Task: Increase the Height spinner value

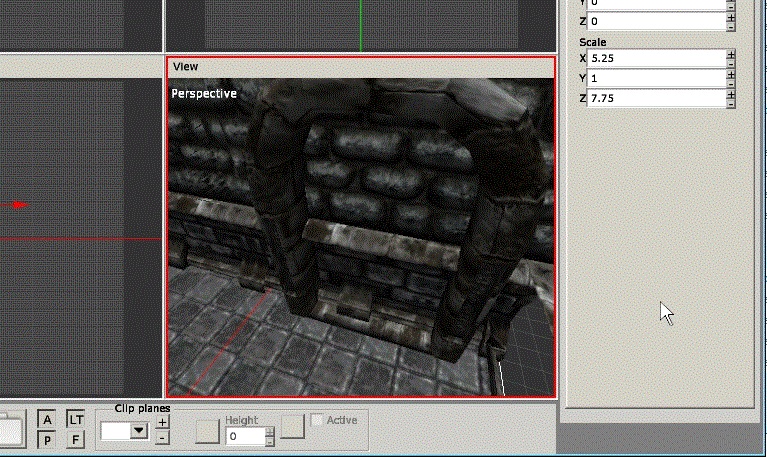Action: click(269, 432)
